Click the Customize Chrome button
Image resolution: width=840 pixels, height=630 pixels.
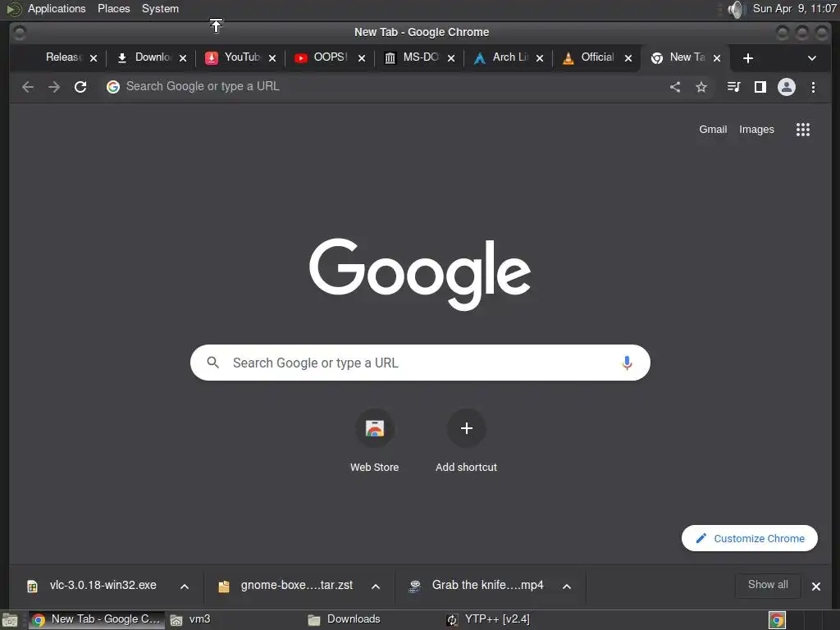click(x=750, y=538)
